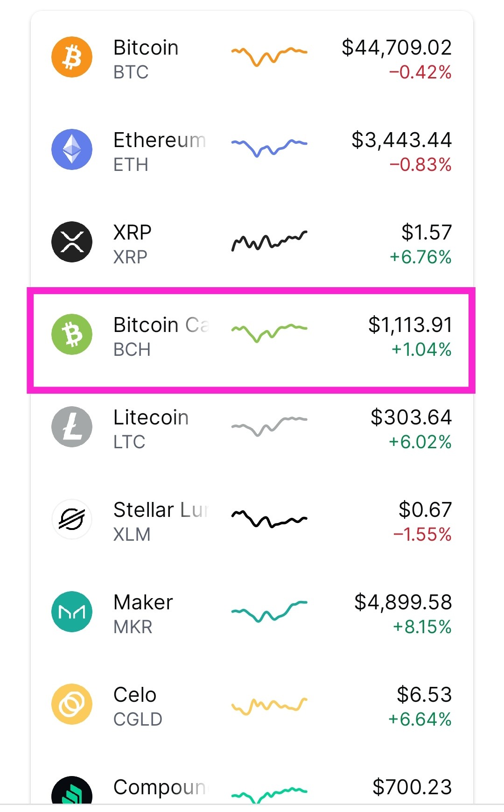
Task: Open the gray Litecoin logo icon
Action: [x=72, y=427]
